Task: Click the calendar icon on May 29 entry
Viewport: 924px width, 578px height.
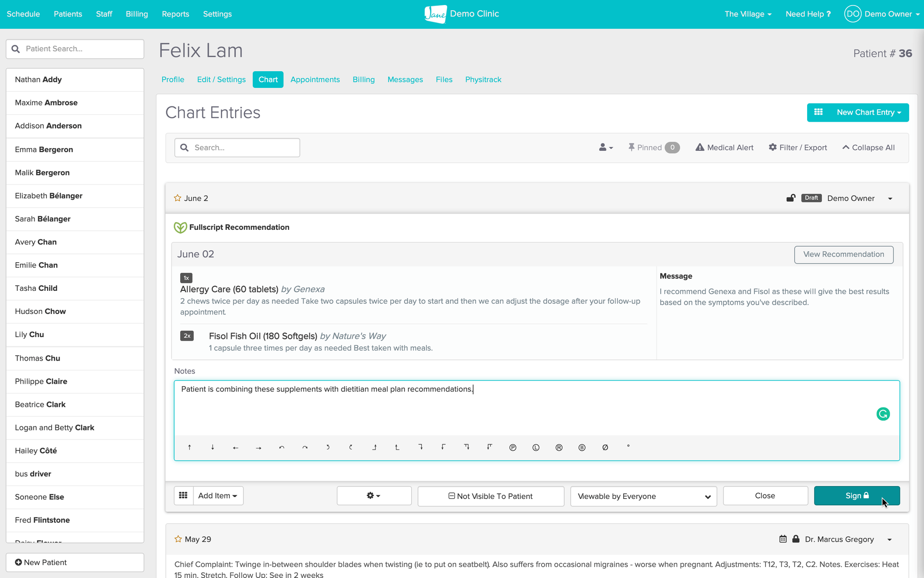Action: (x=783, y=539)
